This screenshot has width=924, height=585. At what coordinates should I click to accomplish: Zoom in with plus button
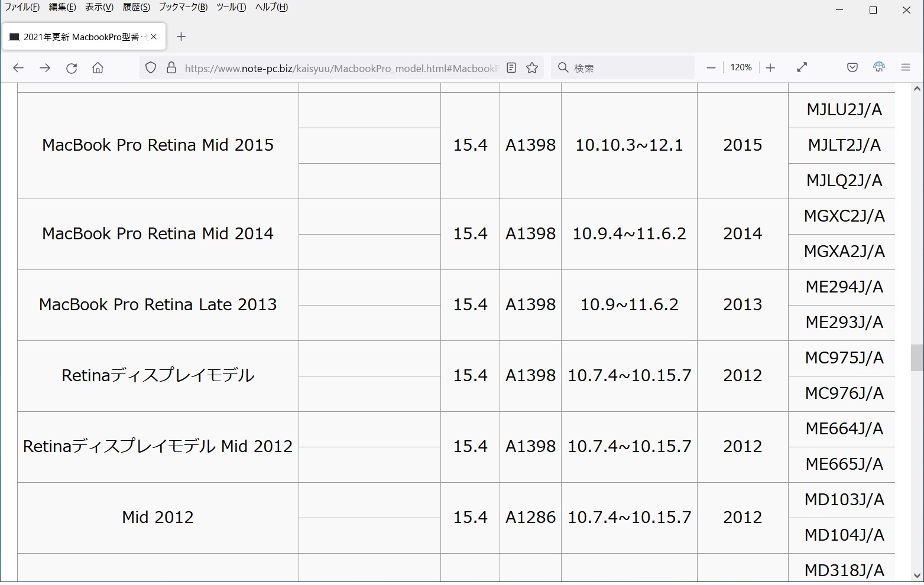tap(770, 68)
